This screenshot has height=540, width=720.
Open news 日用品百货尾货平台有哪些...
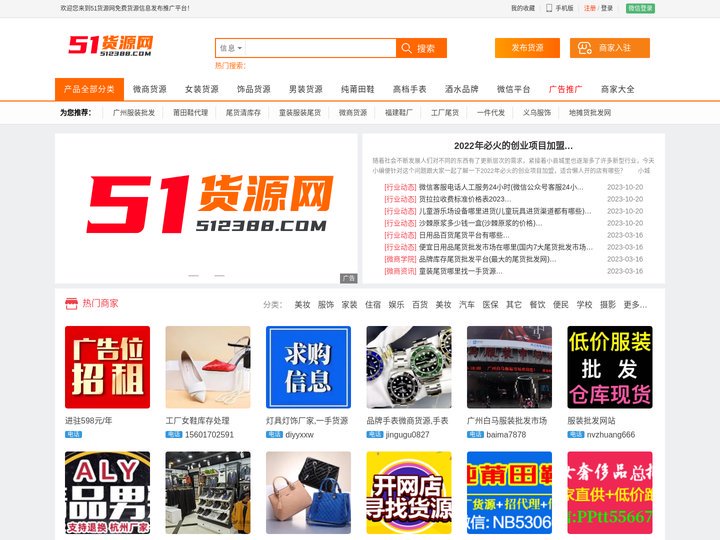tap(464, 235)
